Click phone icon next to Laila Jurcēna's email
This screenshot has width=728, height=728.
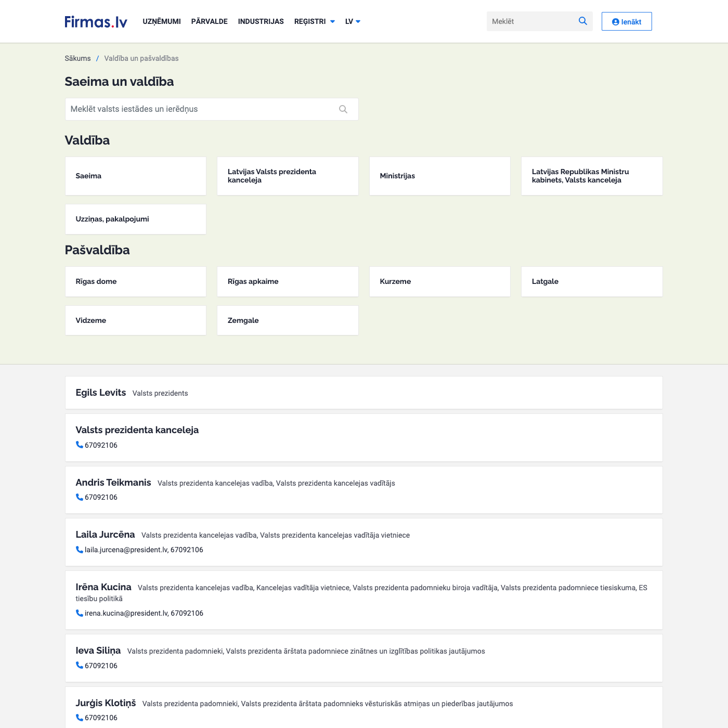(x=80, y=550)
